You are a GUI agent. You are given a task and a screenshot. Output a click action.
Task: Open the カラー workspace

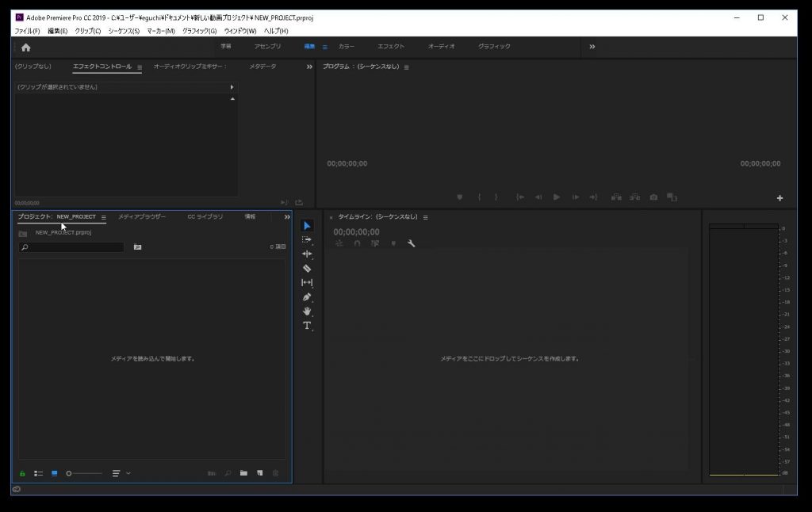click(347, 47)
